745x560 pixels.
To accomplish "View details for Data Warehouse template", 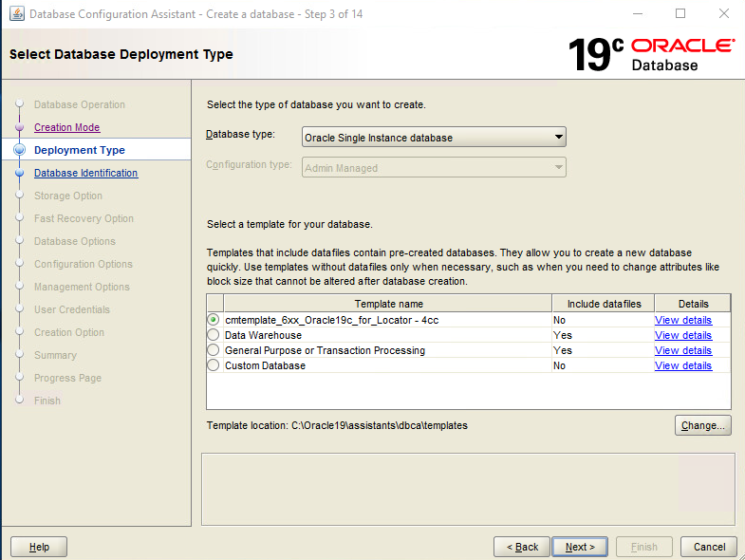I will (x=683, y=335).
